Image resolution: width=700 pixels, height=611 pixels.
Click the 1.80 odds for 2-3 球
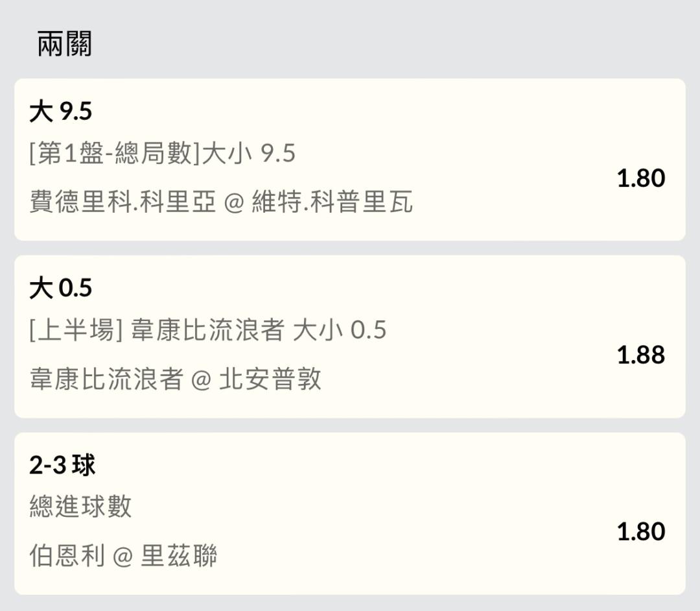(640, 532)
